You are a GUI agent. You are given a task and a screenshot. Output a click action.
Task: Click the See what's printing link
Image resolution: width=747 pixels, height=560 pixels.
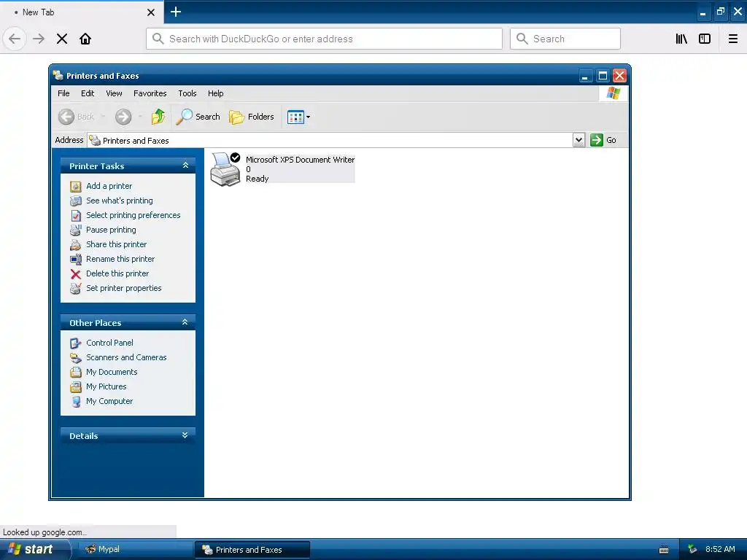[120, 201]
